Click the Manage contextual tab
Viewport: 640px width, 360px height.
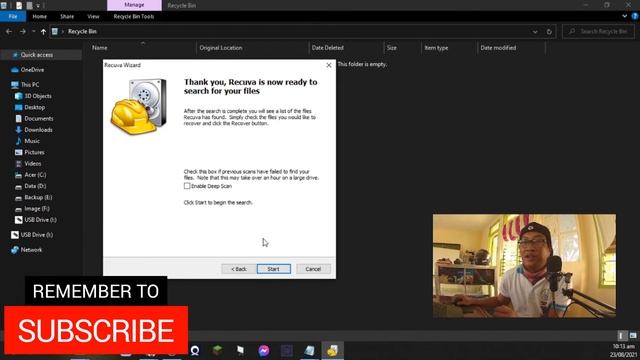click(x=134, y=5)
